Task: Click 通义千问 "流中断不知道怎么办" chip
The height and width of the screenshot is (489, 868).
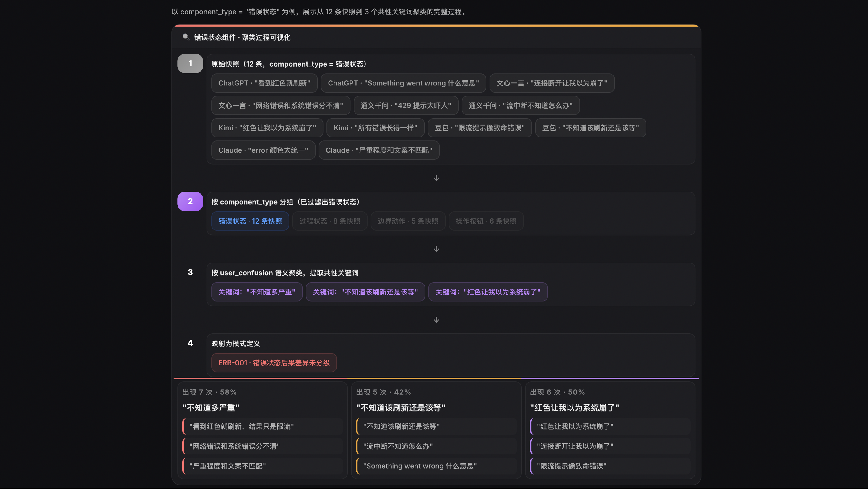Action: pos(521,105)
